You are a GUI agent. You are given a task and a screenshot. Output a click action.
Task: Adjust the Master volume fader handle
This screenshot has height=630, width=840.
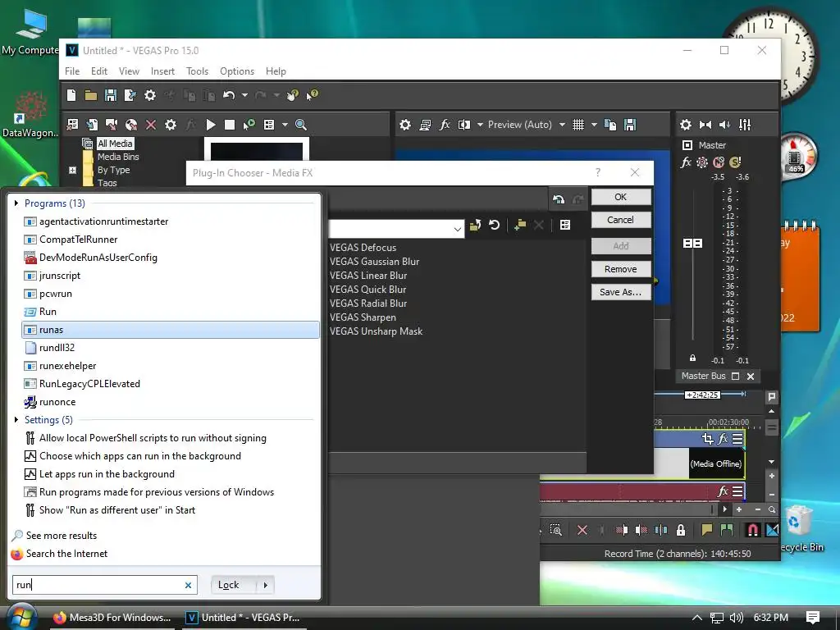692,243
